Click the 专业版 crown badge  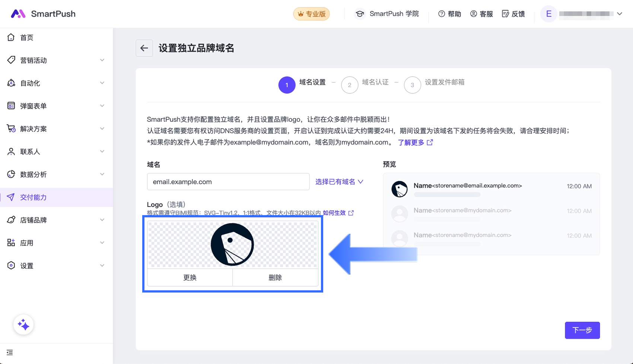pos(311,14)
